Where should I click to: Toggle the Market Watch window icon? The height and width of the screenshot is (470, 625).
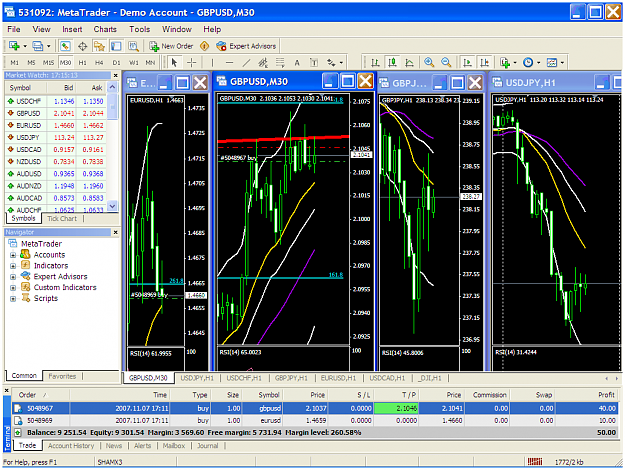[65, 46]
